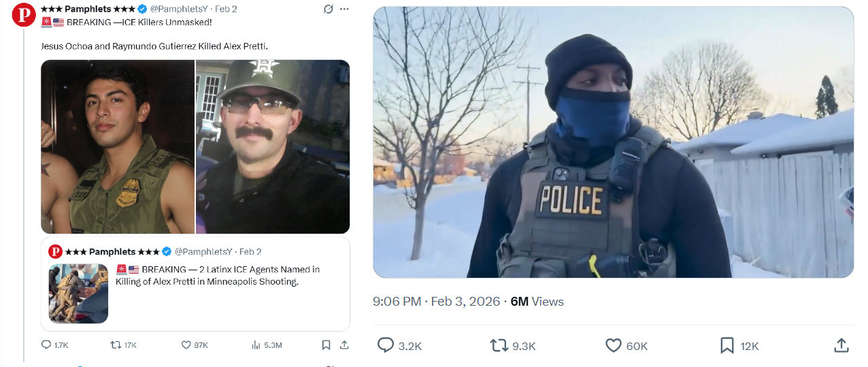The image size is (868, 367).
Task: Open the three-dot More menu on tweet
Action: click(344, 9)
